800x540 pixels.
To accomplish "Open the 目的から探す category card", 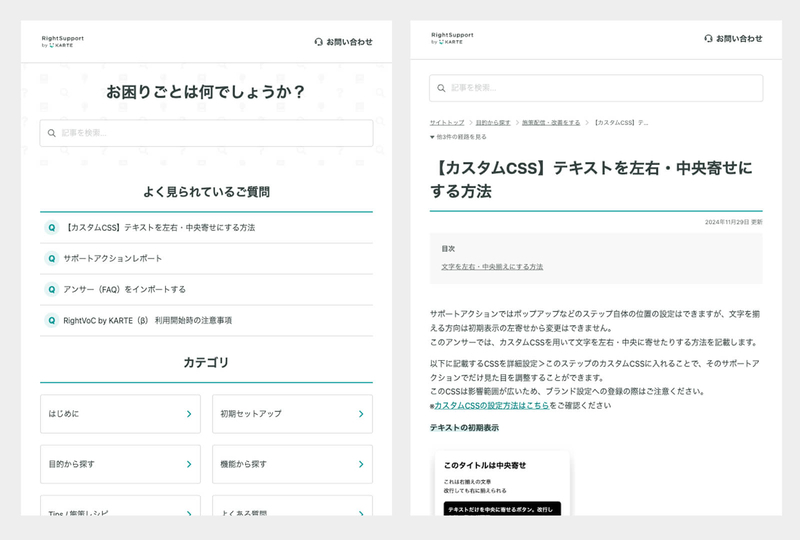I will pyautogui.click(x=120, y=464).
